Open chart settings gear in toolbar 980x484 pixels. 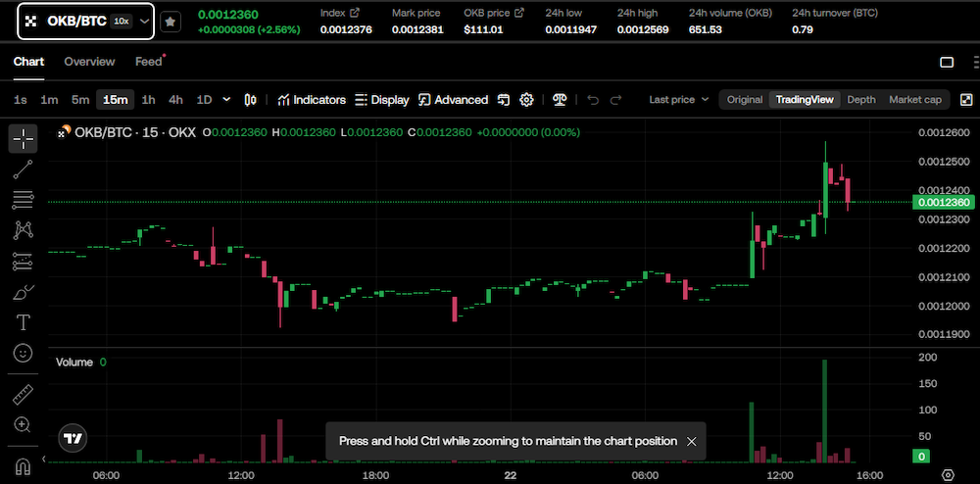pos(526,100)
